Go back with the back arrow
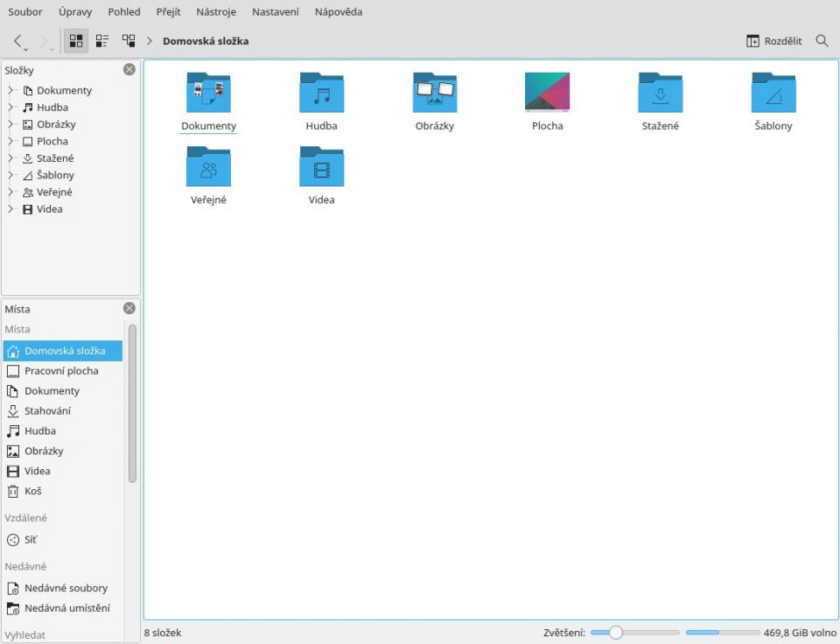The image size is (840, 644). 18,41
